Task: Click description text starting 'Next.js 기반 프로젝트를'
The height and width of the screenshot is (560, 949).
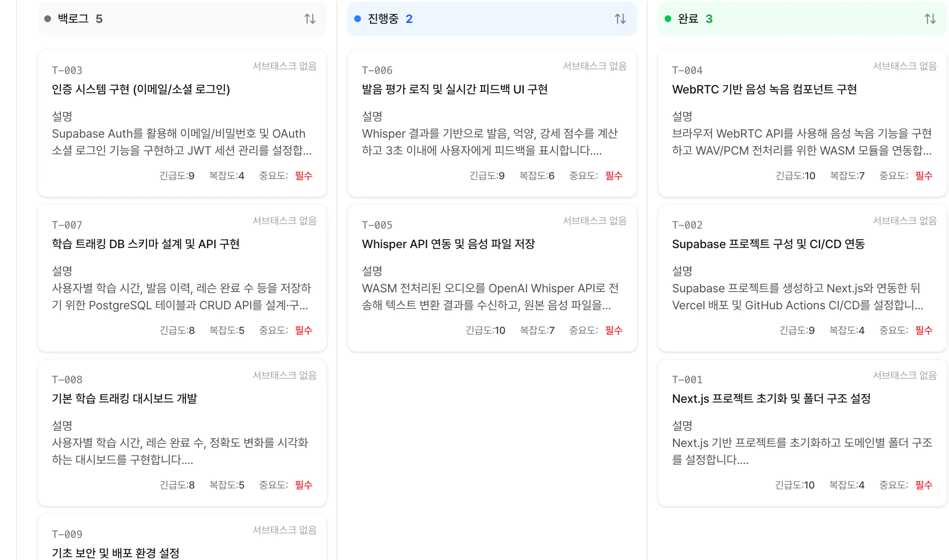Action: 802,451
